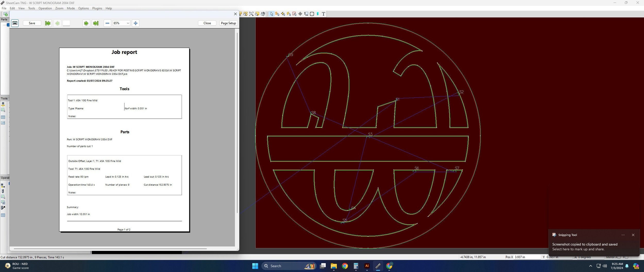
Task: Select the pointer selection tool
Action: coord(272,14)
